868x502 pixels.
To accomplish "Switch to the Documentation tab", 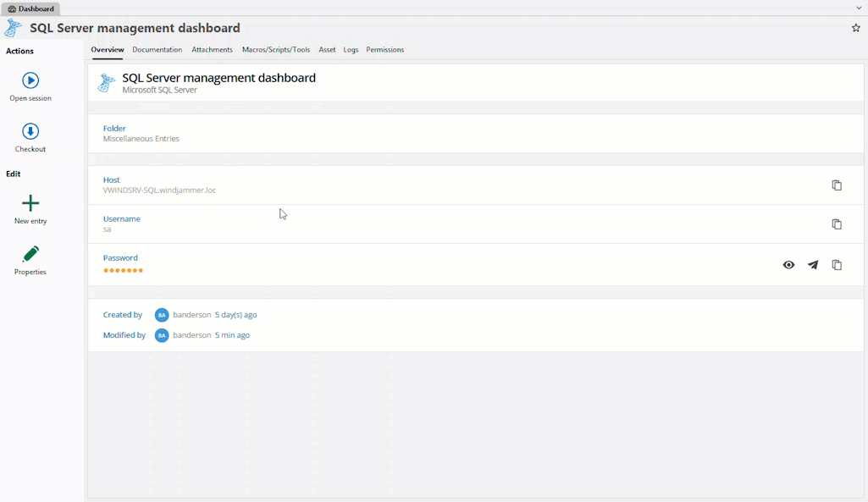I will pos(157,50).
